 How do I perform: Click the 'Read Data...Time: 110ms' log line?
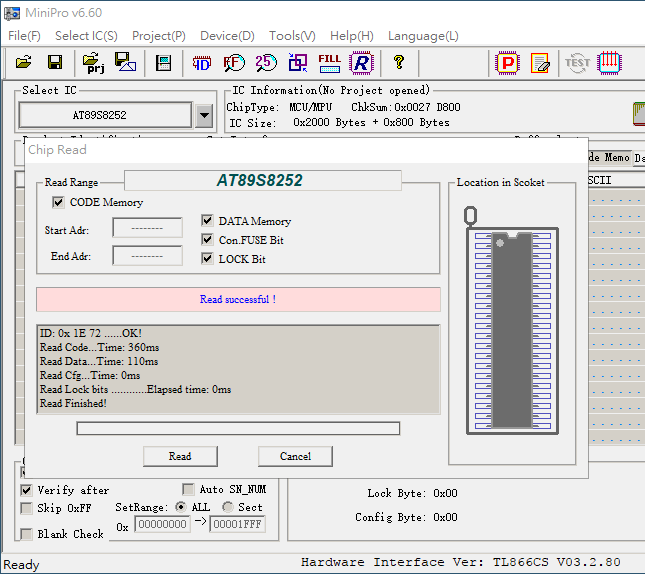tap(99, 361)
